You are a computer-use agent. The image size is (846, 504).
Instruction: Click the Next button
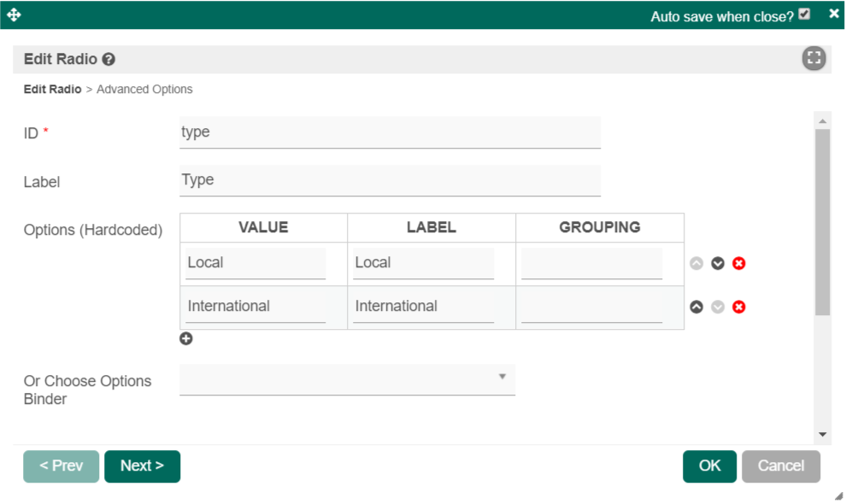click(142, 466)
